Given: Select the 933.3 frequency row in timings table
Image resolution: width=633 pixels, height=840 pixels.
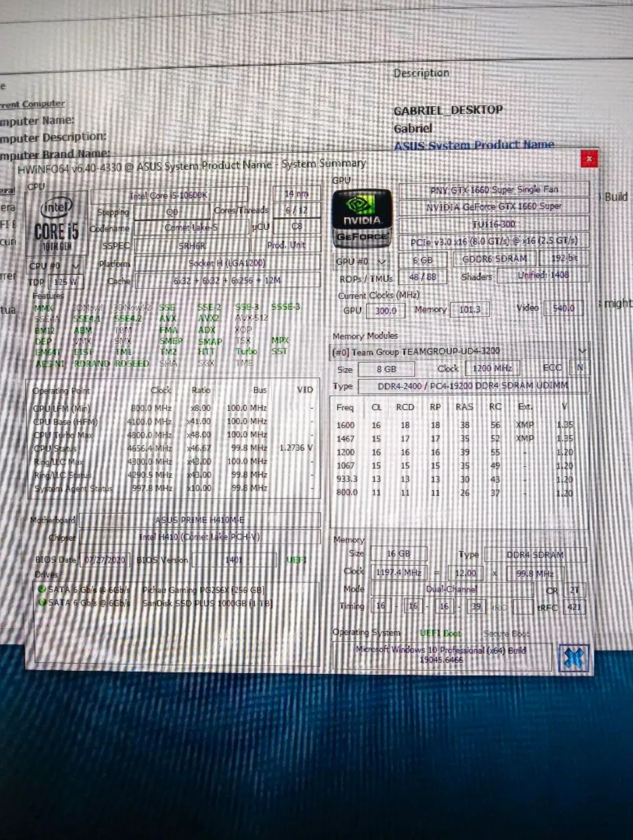Looking at the screenshot, I should click(455, 479).
